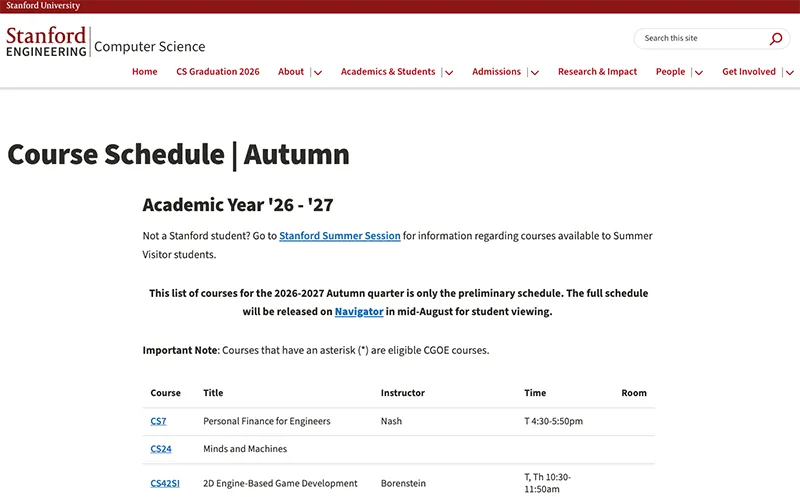
Task: Open the About menu item
Action: 291,72
